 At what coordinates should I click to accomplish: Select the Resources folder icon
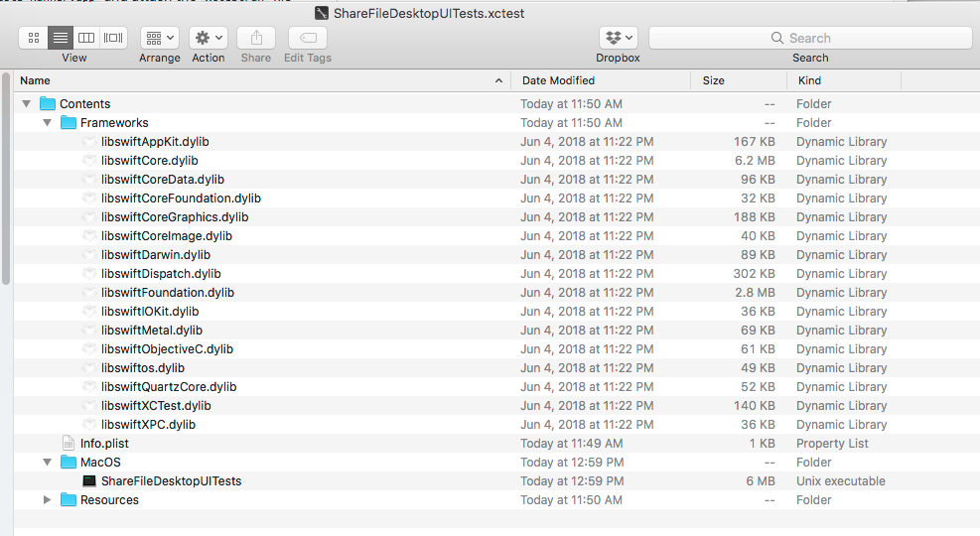69,499
